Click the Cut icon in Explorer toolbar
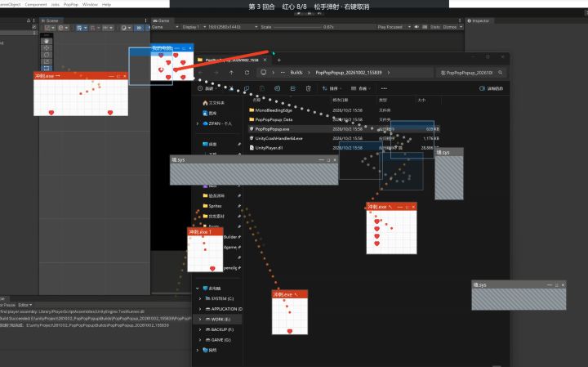588x367 pixels. (x=231, y=88)
